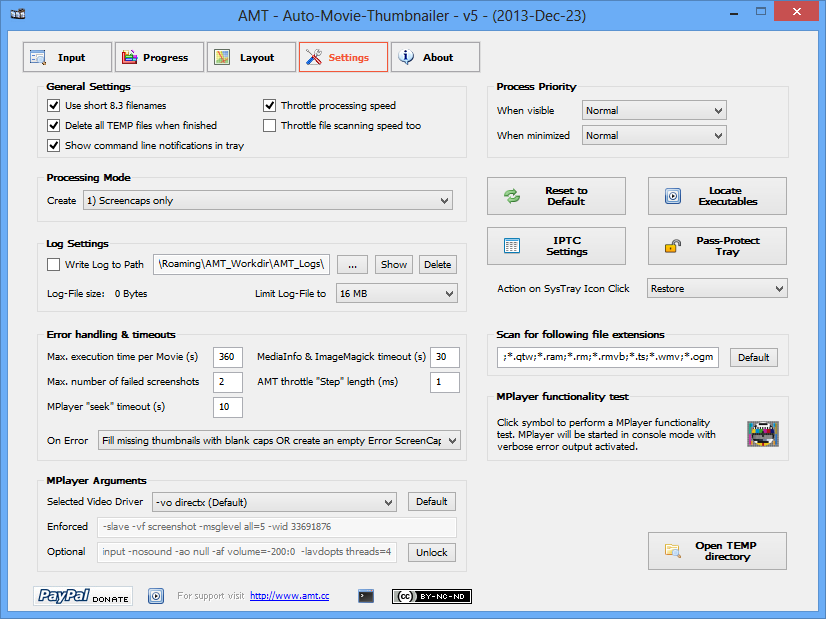
Task: Open Action on SysTray Icon Click dropdown
Action: [717, 289]
